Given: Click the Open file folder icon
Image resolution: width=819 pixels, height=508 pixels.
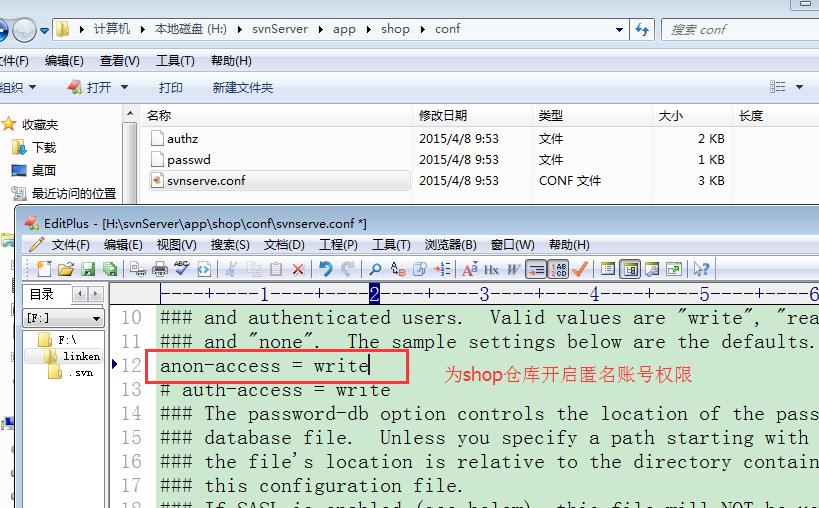Looking at the screenshot, I should click(x=66, y=269).
